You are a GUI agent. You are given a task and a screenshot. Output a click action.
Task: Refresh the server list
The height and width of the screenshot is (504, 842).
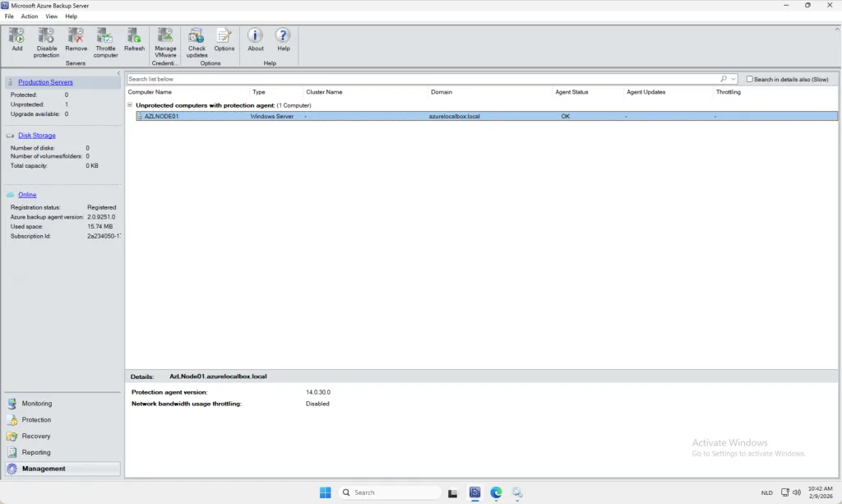pos(134,36)
